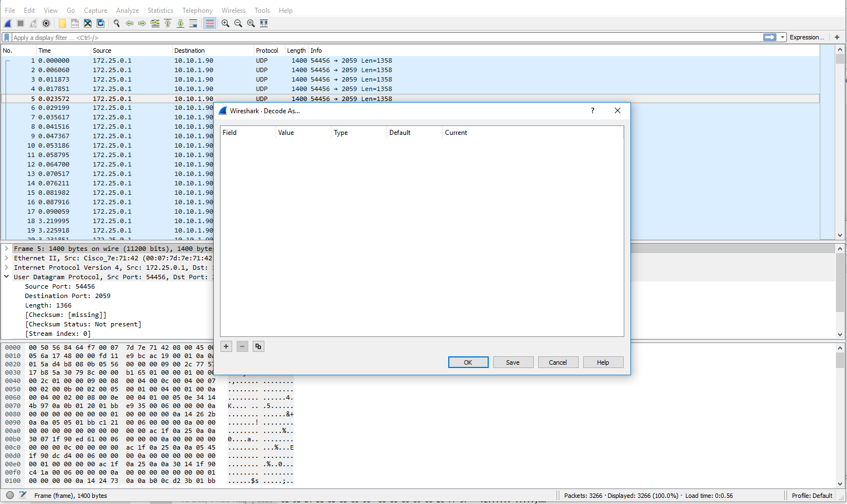The width and height of the screenshot is (847, 504).
Task: Start capturing packets with shark fin icon
Action: pyautogui.click(x=8, y=23)
